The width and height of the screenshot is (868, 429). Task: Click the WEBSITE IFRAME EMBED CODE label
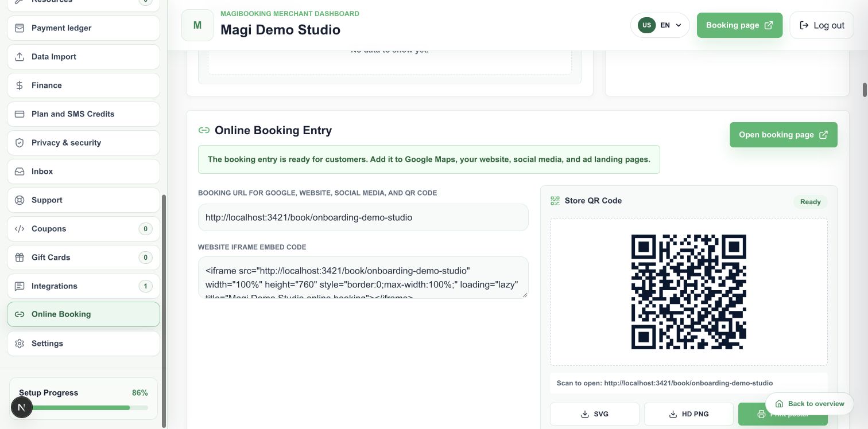pyautogui.click(x=252, y=247)
